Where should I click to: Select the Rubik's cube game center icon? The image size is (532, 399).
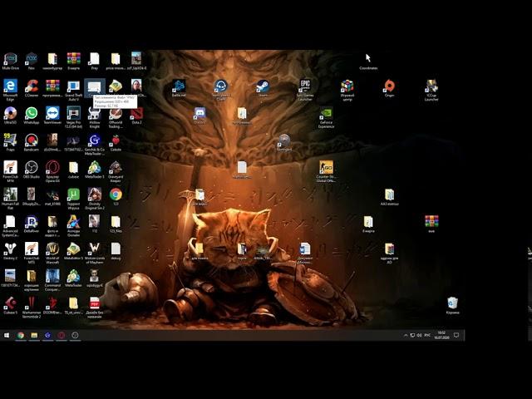pyautogui.click(x=347, y=86)
